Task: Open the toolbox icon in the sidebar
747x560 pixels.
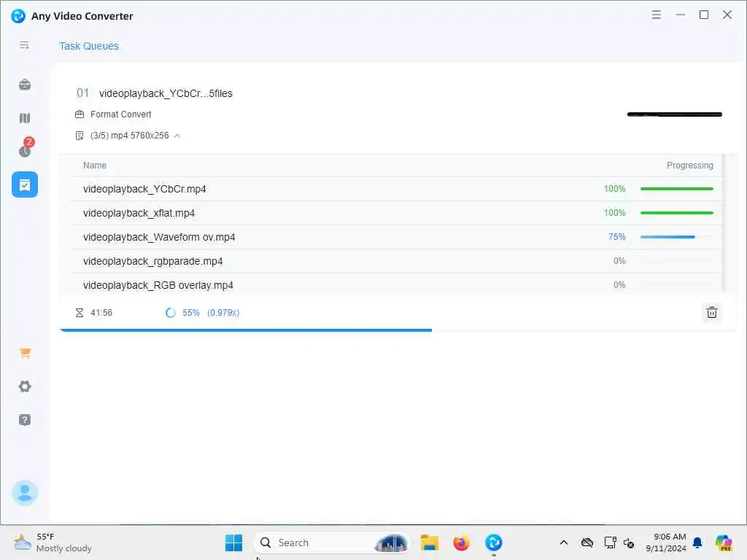Action: (x=25, y=85)
